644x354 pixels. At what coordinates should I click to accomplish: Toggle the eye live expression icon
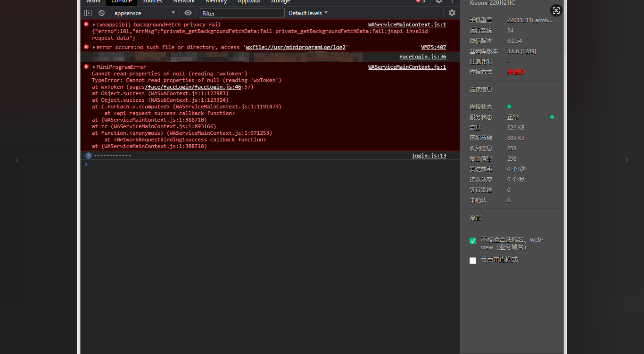pos(188,13)
